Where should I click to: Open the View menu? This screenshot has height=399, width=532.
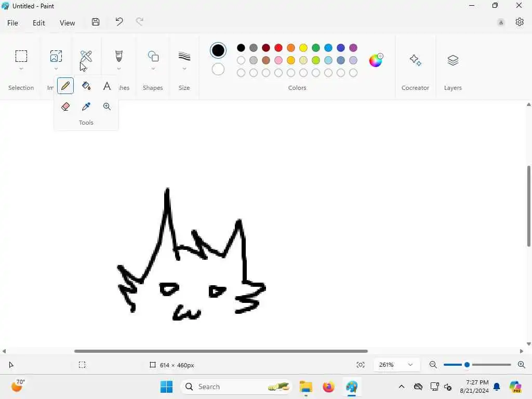pyautogui.click(x=67, y=23)
